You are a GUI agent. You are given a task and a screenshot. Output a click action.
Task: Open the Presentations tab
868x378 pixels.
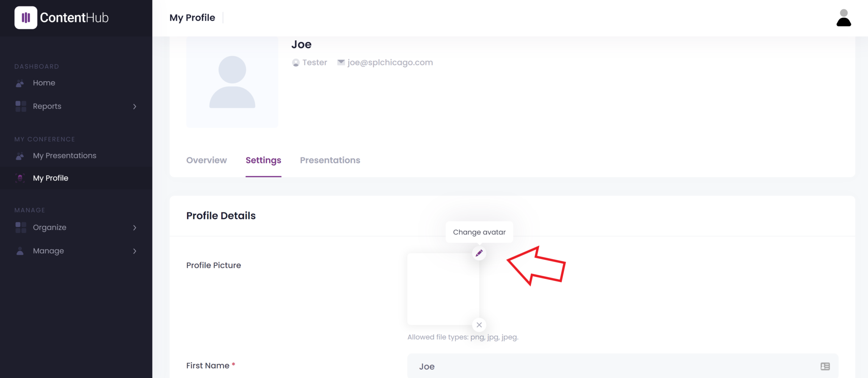(x=330, y=160)
